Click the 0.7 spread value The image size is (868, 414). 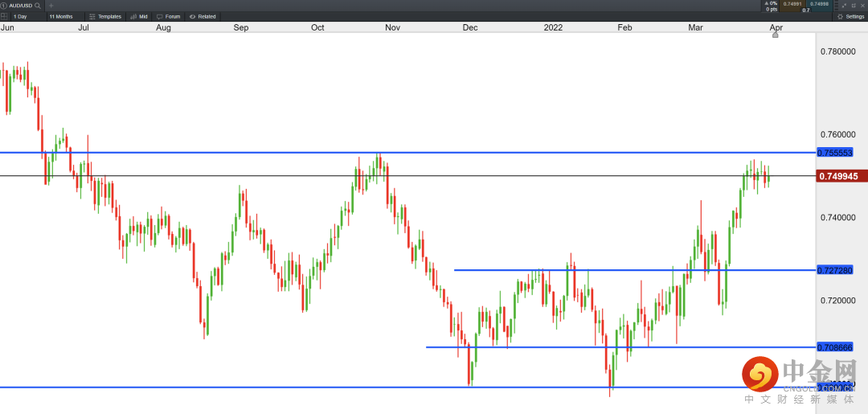(805, 10)
